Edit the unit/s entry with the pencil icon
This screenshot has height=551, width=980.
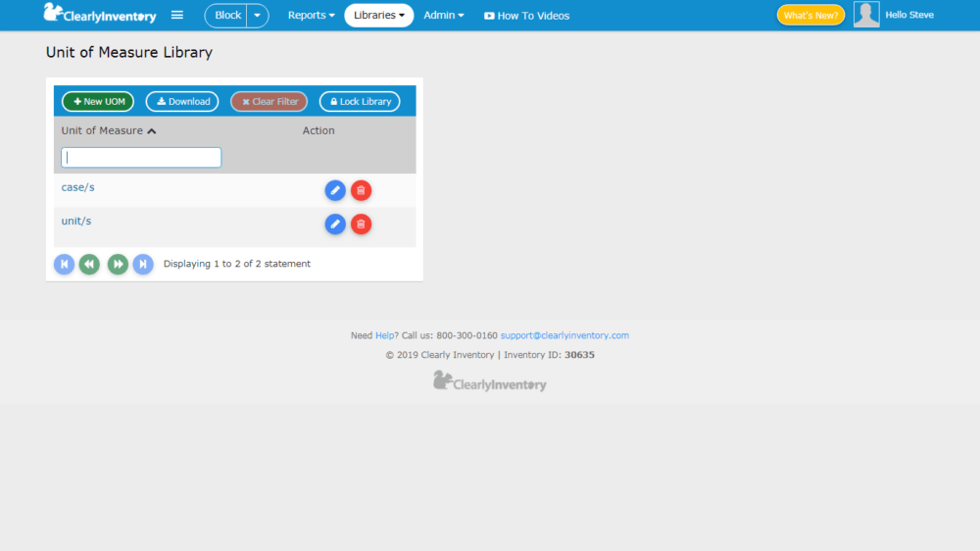click(x=335, y=224)
